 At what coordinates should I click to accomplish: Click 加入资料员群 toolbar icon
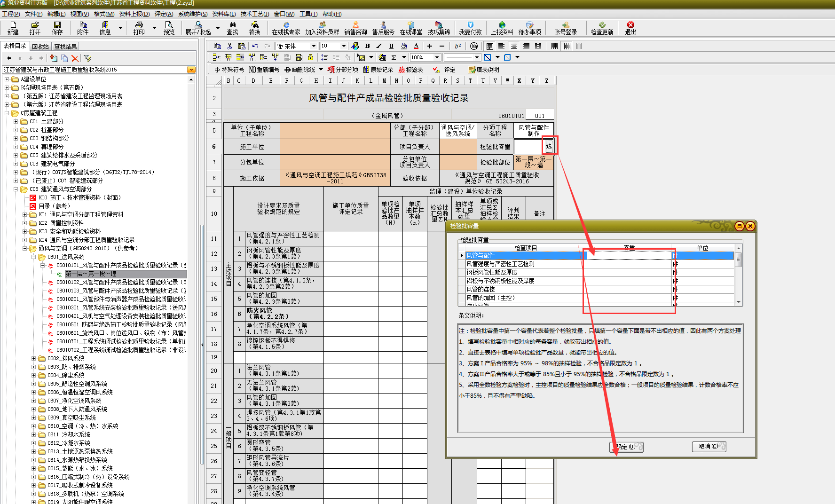click(x=322, y=28)
